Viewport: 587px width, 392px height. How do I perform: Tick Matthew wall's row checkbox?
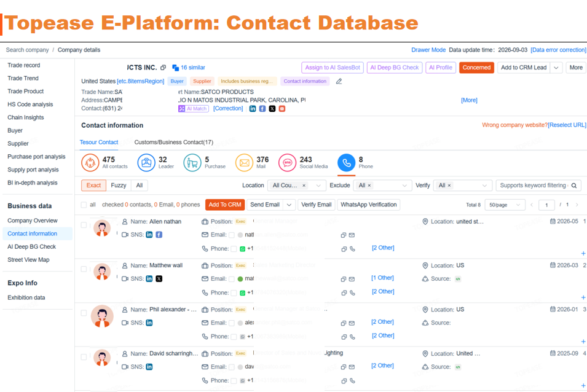pos(84,269)
